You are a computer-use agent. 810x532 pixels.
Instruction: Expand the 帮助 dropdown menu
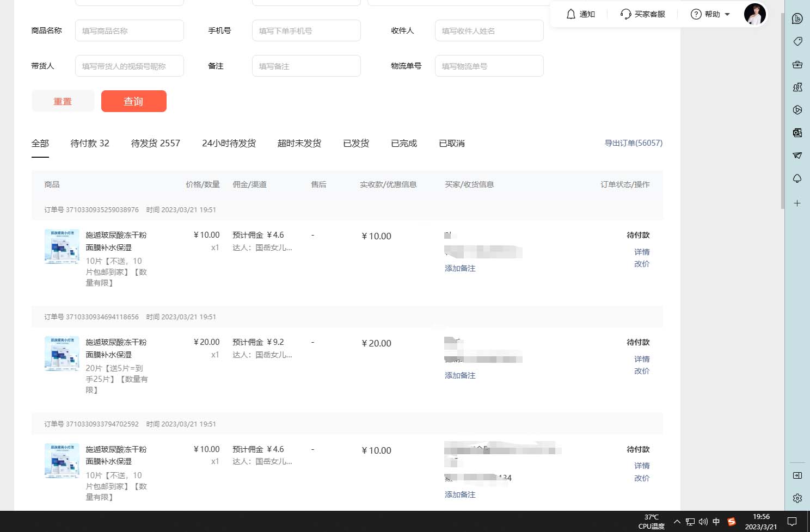(x=709, y=14)
